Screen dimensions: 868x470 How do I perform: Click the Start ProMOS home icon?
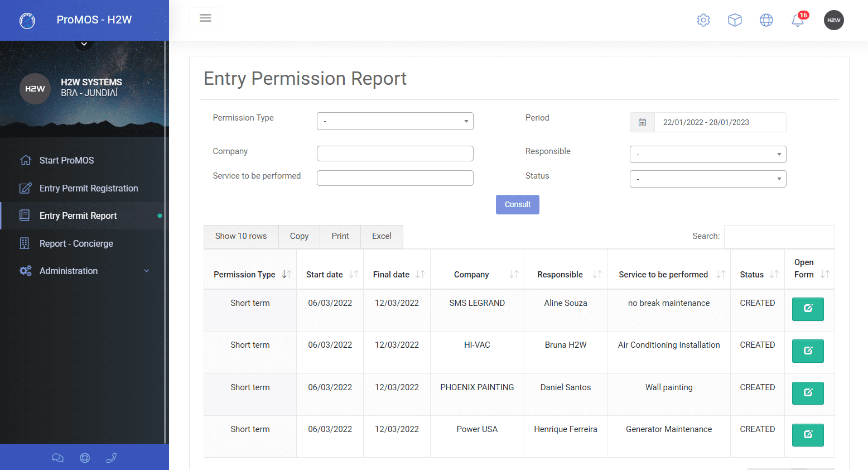pyautogui.click(x=26, y=160)
